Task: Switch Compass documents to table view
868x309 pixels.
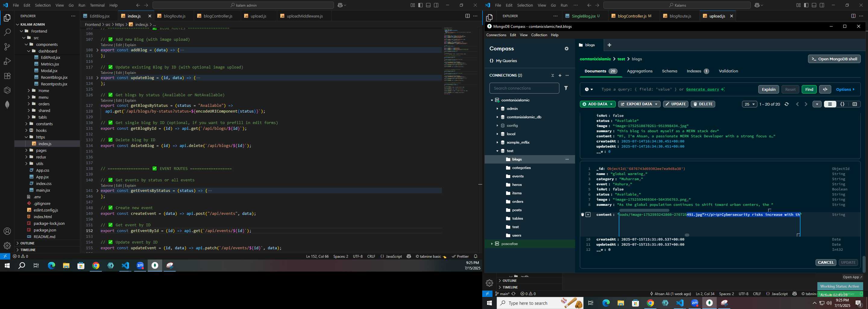Action: [854, 104]
